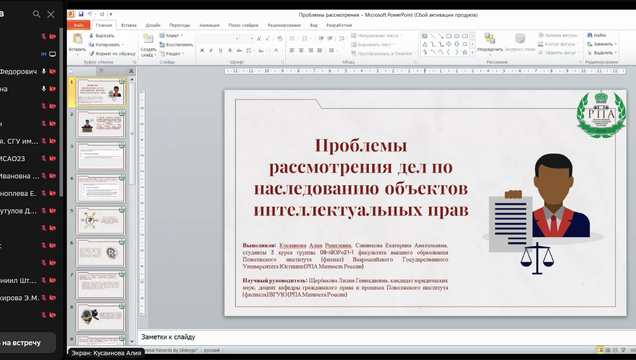636x360 pixels.
Task: Toggle bold formatting in font group
Action: (x=202, y=50)
